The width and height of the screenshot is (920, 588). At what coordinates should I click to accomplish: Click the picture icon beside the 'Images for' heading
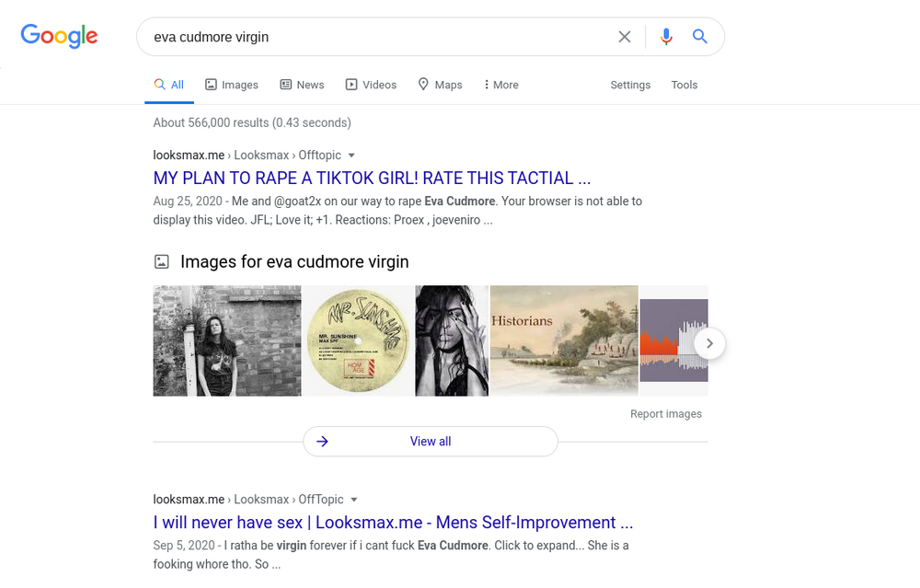point(161,261)
